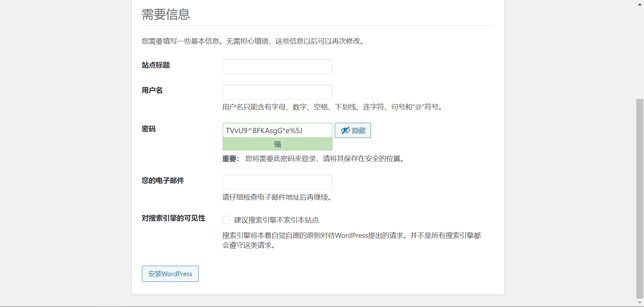Click the 密码 label
Viewport: 644px width, 307px height.
tap(149, 129)
